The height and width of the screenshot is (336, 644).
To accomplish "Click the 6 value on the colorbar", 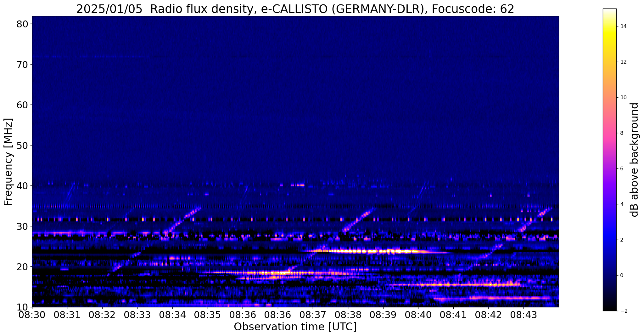I will pos(621,169).
